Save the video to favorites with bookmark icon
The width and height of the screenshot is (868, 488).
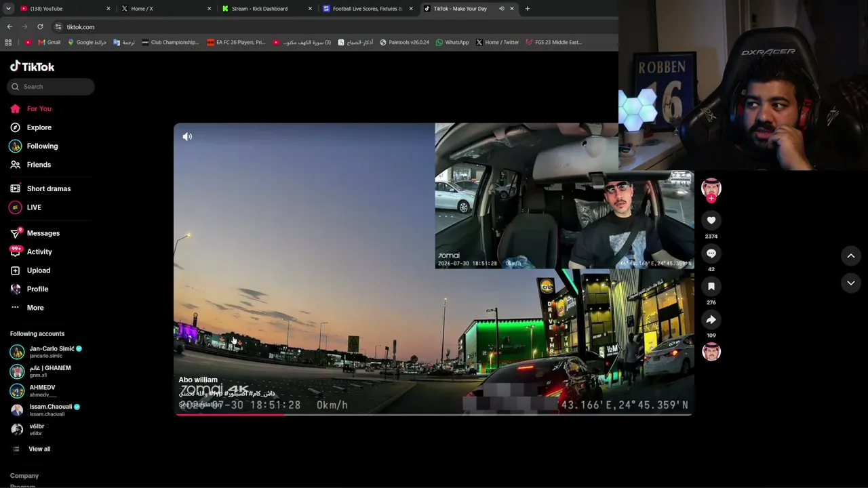click(x=711, y=287)
